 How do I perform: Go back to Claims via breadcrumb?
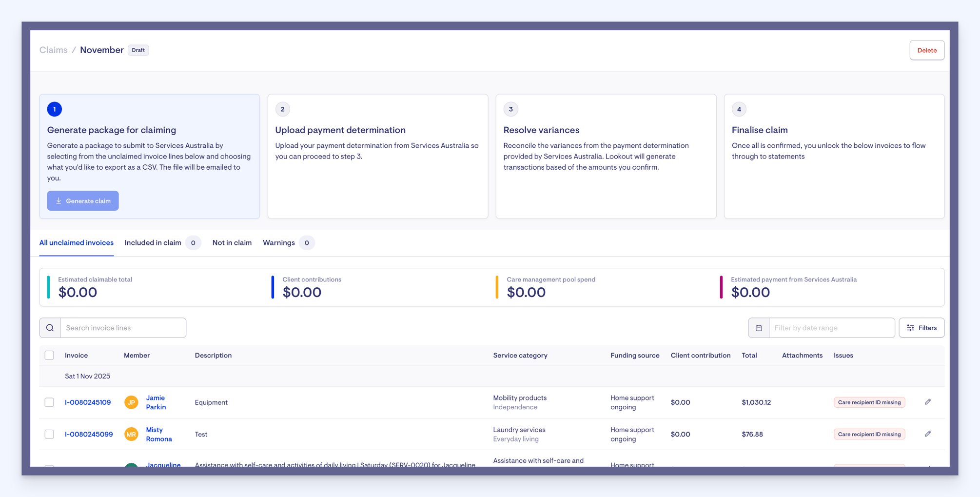click(x=54, y=50)
